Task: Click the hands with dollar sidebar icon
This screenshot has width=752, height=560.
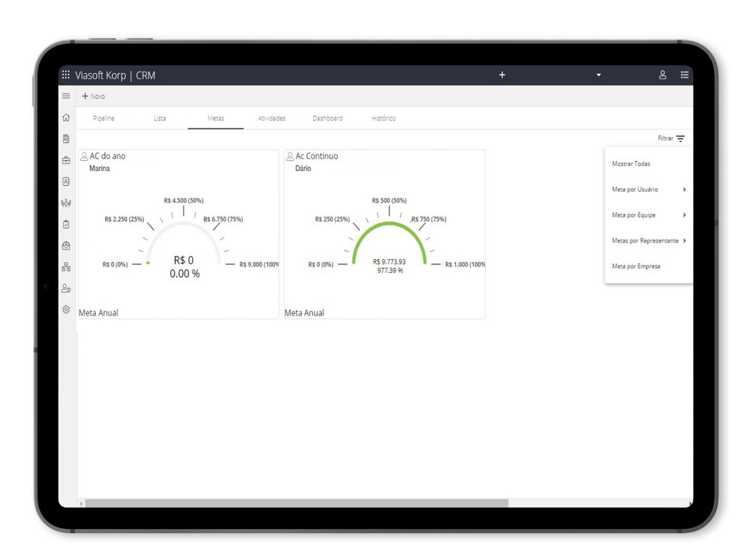Action: click(x=66, y=203)
